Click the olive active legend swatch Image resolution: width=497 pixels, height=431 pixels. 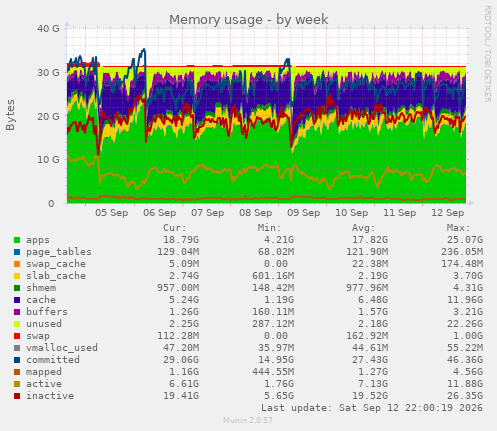17,384
